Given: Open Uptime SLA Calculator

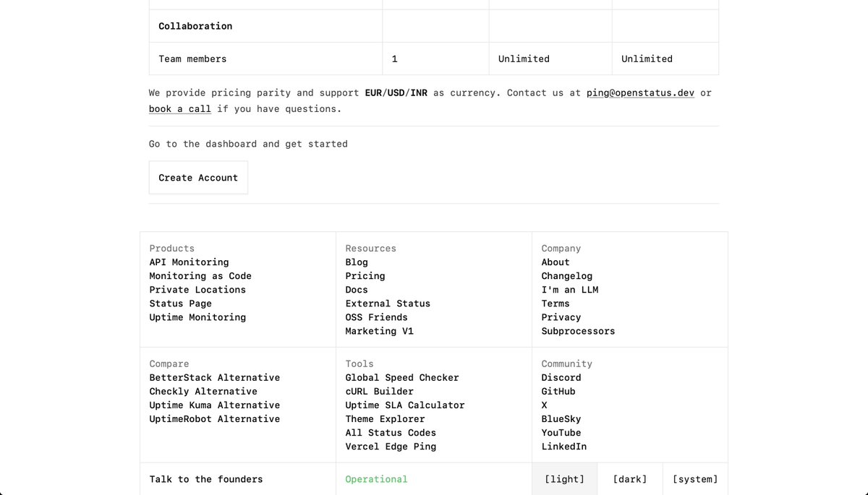Looking at the screenshot, I should coord(405,405).
